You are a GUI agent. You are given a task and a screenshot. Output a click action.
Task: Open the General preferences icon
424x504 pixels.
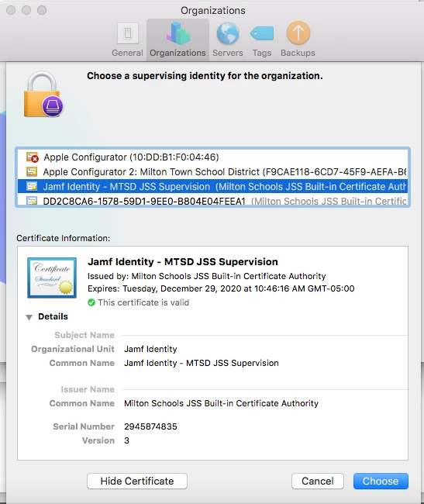[128, 33]
